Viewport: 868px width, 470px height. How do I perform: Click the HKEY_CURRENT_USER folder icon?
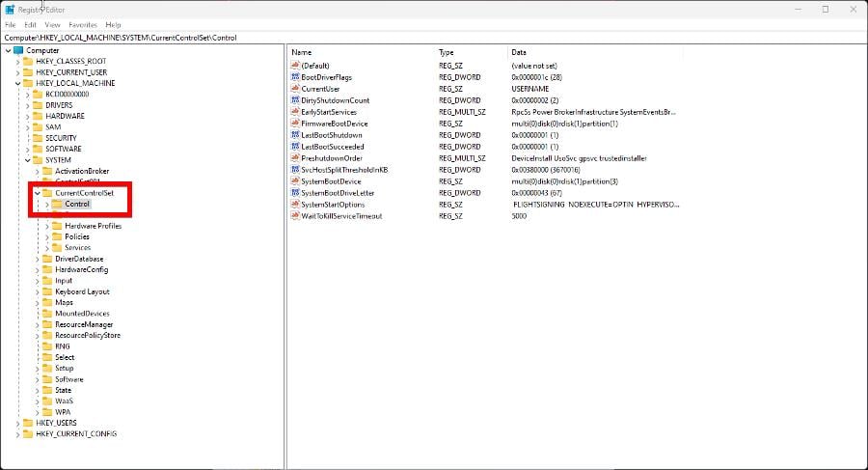point(28,72)
